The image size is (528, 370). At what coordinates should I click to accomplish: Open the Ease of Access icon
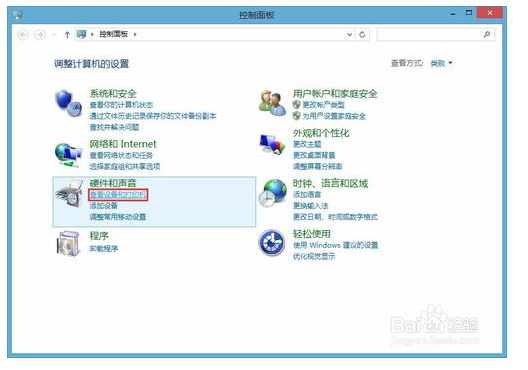(x=272, y=243)
